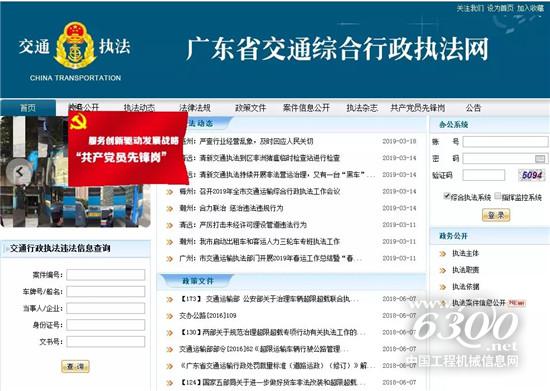The width and height of the screenshot is (550, 391).
Task: Click the red 共产党员先锋岗 flag banner
Action: 128,148
